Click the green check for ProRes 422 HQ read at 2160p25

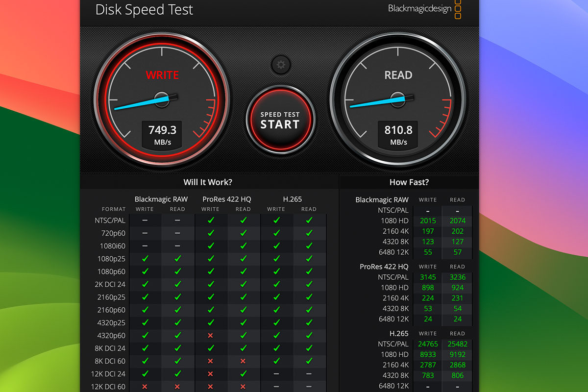coord(243,297)
